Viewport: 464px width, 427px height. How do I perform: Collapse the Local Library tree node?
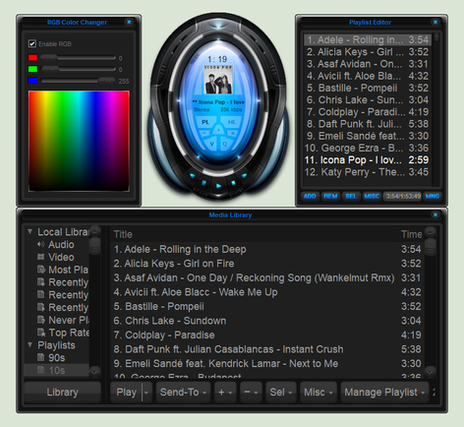[30, 231]
